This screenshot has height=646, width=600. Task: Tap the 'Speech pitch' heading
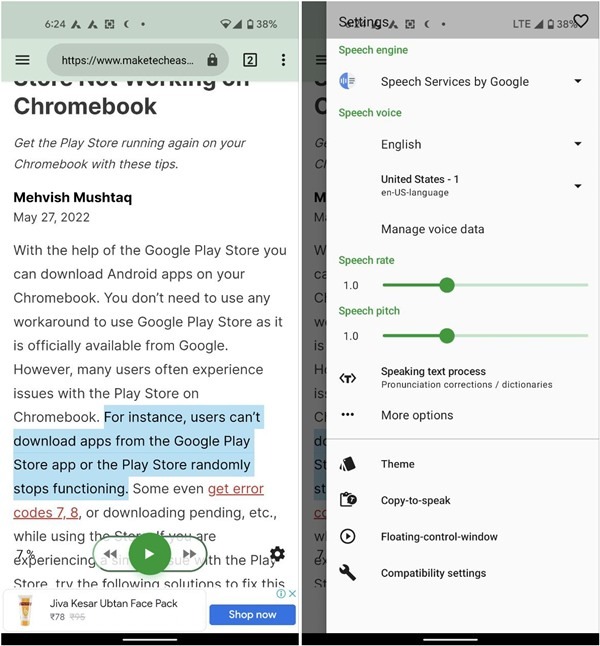click(x=369, y=311)
